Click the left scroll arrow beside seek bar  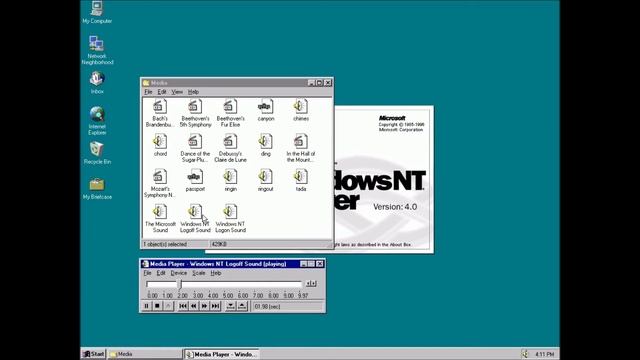pos(308,284)
